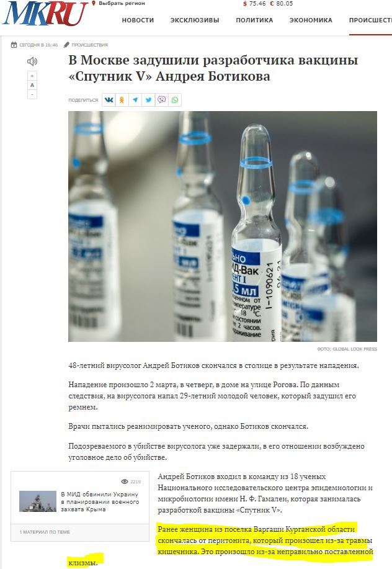The width and height of the screenshot is (392, 569).
Task: Share article via Viber icon
Action: [162, 100]
